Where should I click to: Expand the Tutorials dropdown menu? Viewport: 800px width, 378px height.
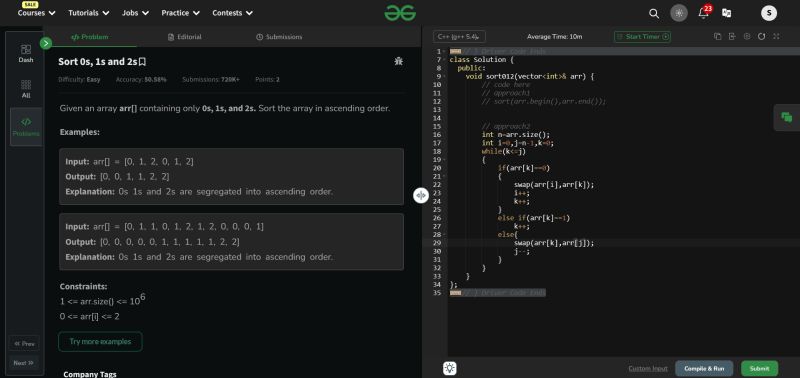(89, 13)
